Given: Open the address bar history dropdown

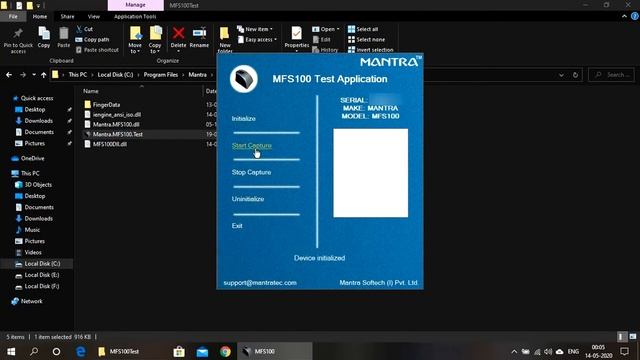Looking at the screenshot, I should click(x=561, y=75).
